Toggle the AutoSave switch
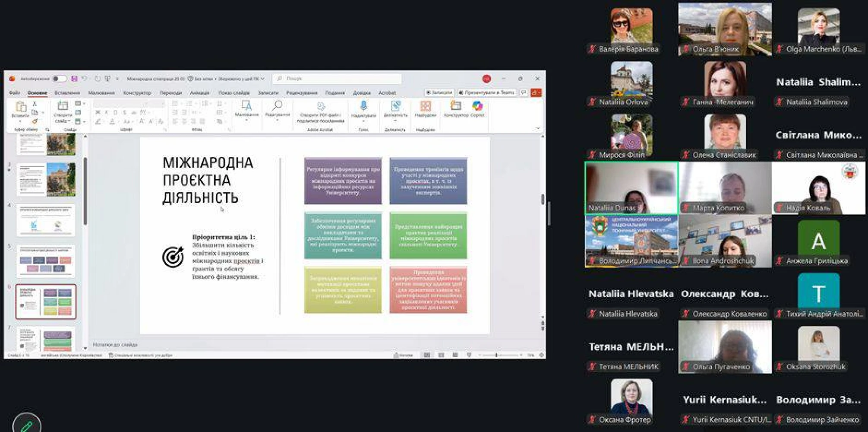Viewport: 868px width, 432px height. tap(59, 79)
